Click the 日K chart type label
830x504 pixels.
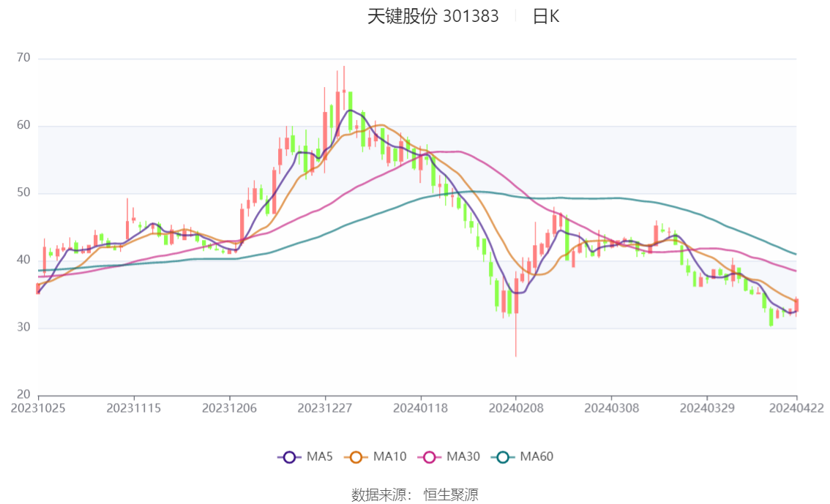pyautogui.click(x=546, y=17)
